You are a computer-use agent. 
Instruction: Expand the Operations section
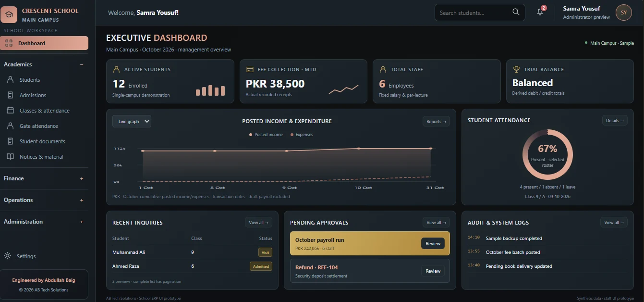[82, 200]
